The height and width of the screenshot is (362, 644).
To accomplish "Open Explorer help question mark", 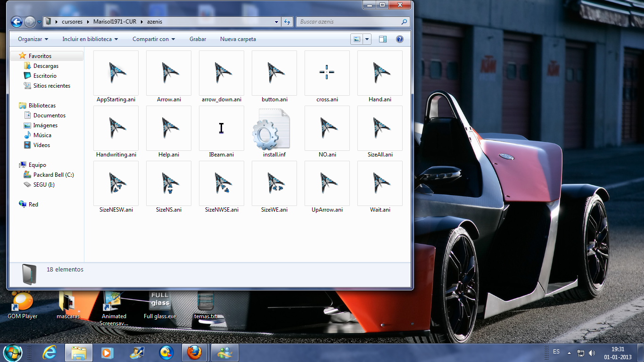I will (x=400, y=39).
